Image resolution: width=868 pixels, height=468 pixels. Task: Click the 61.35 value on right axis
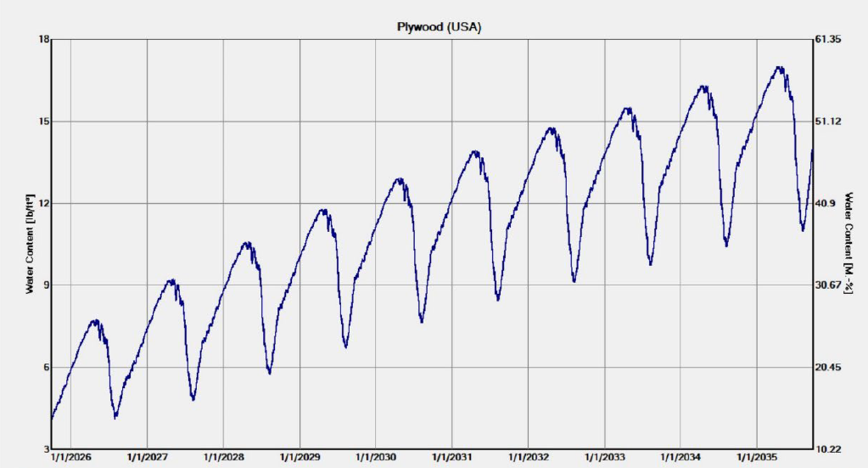coord(827,39)
